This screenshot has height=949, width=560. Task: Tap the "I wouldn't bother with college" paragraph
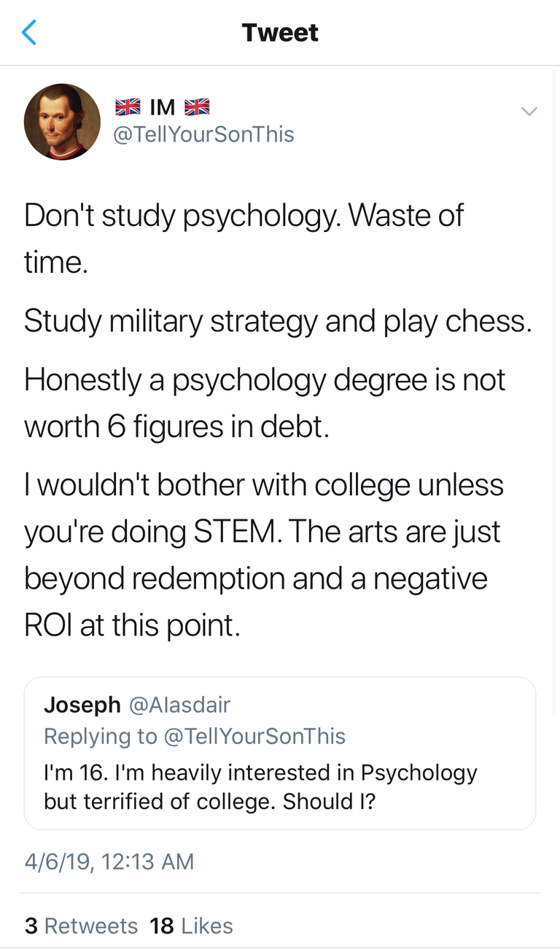[262, 555]
